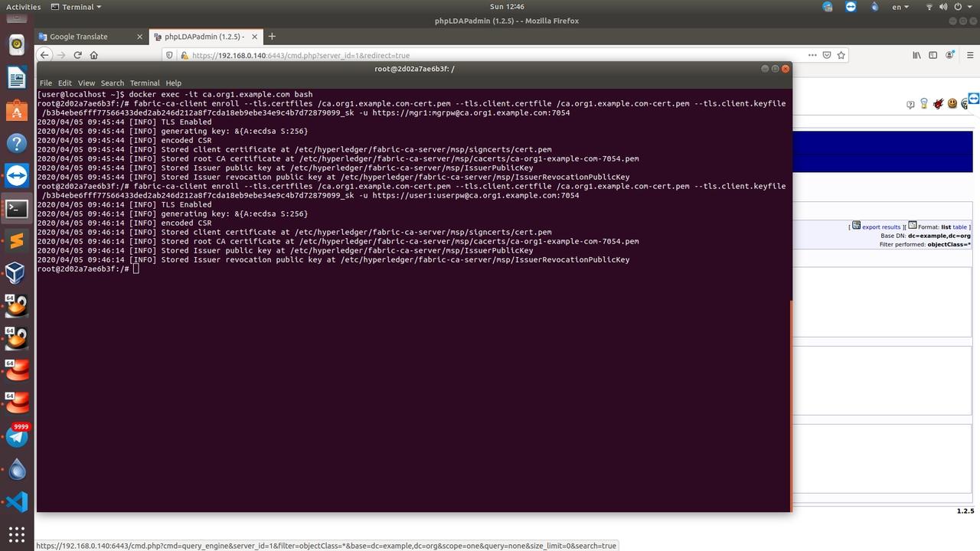Click the text 'docker exec -it ca.org1.example.com bash'
This screenshot has width=980, height=551.
(x=220, y=94)
